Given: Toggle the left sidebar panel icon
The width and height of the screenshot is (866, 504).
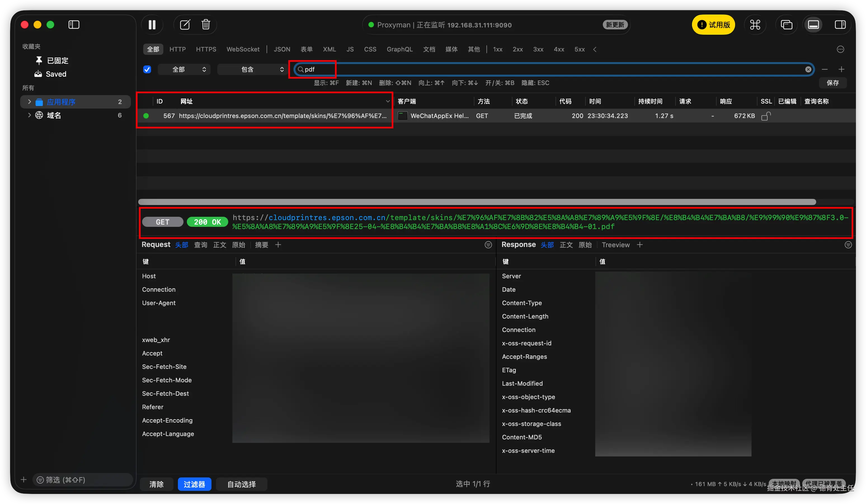Looking at the screenshot, I should (74, 25).
